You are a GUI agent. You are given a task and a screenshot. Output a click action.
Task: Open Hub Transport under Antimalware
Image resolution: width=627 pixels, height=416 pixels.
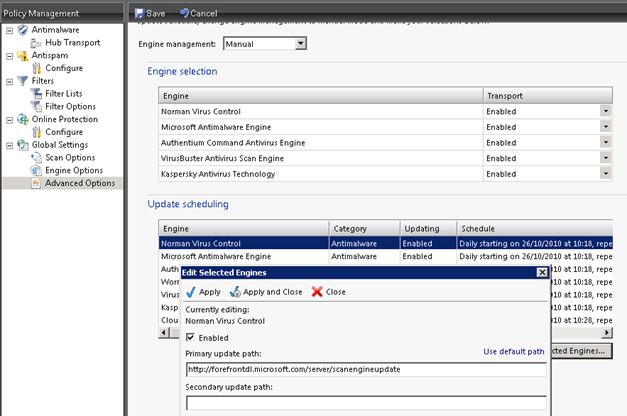[x=71, y=43]
